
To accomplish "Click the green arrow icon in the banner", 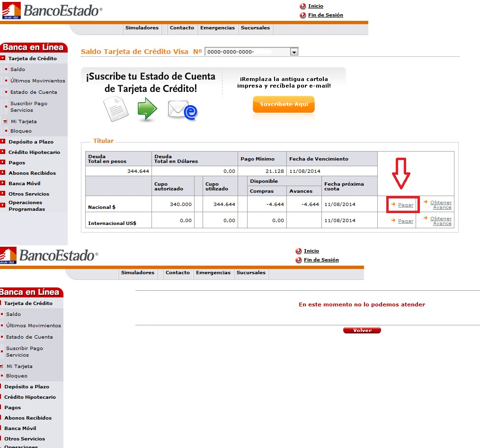I will click(147, 109).
